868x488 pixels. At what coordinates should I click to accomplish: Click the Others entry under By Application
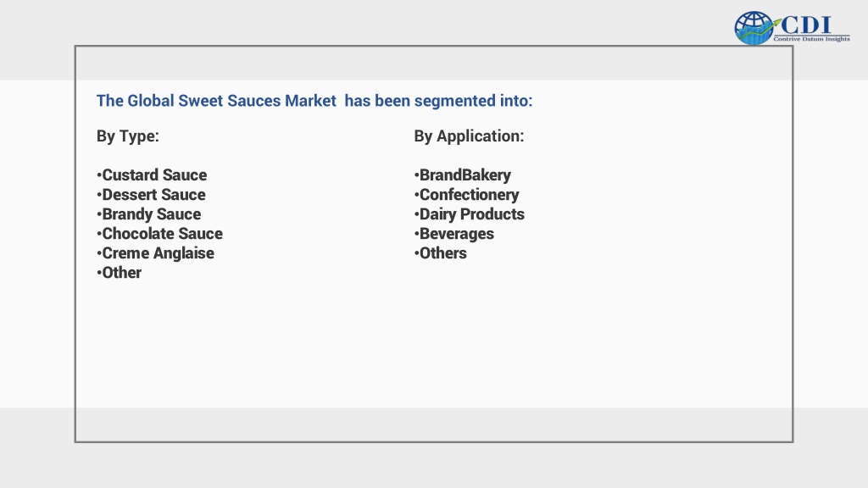tap(441, 253)
